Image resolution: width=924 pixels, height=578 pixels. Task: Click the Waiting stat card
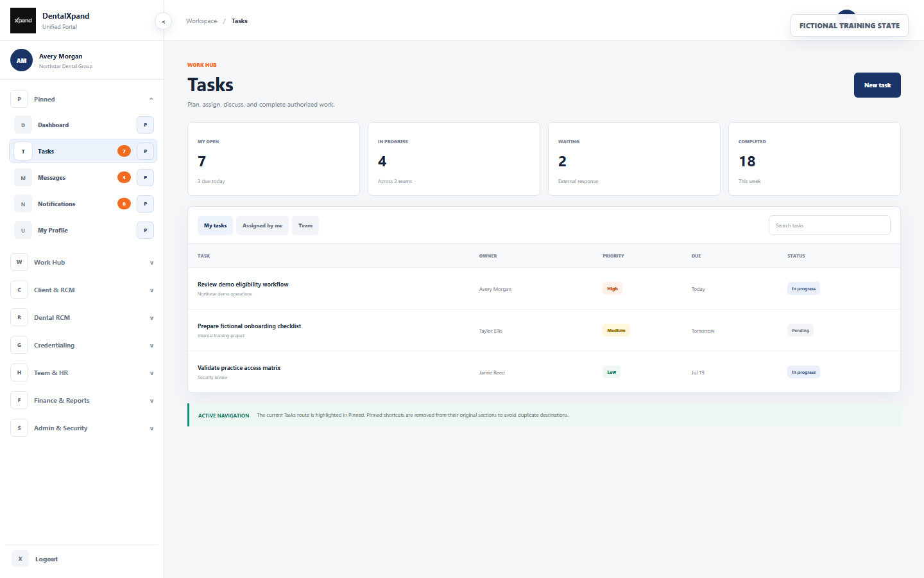click(634, 159)
